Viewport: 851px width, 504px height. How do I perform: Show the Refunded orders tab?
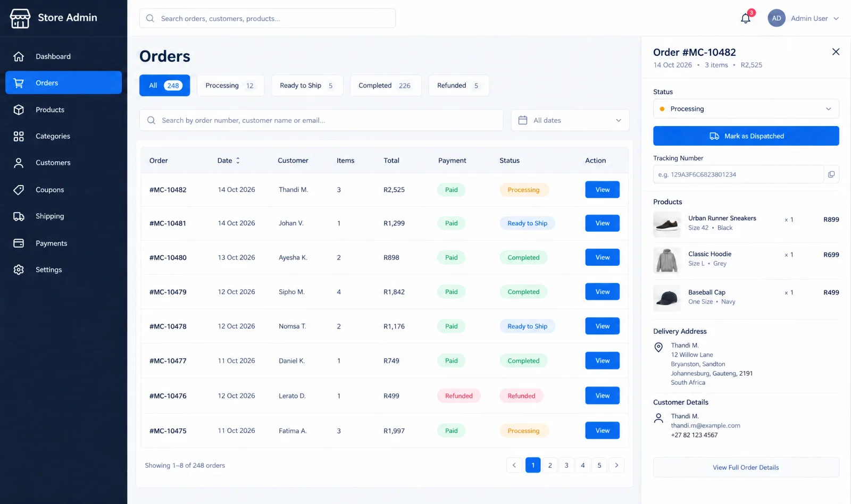click(x=459, y=86)
